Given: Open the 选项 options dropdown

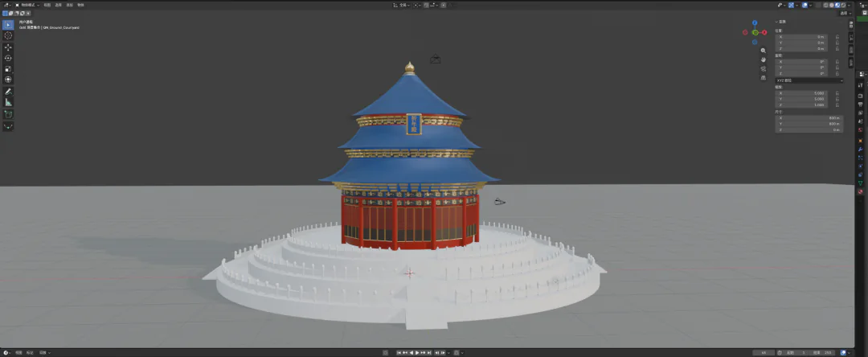Looking at the screenshot, I should click(x=845, y=14).
